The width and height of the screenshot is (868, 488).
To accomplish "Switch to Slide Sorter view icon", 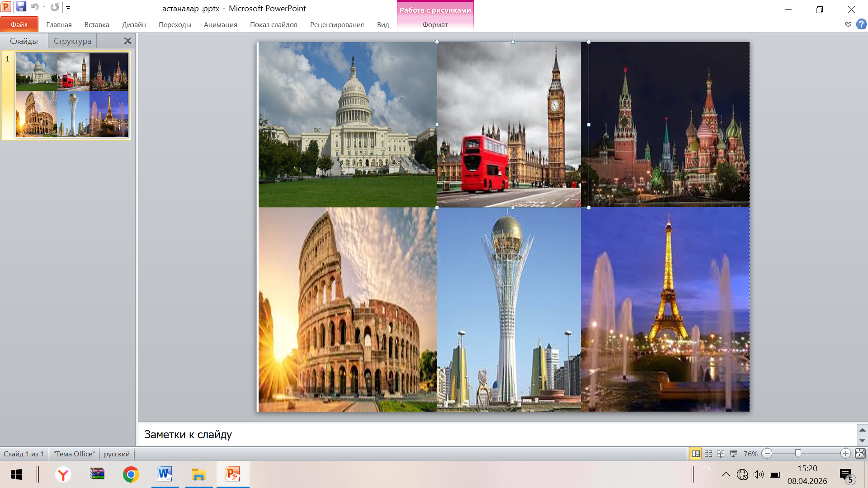I will pyautogui.click(x=708, y=454).
